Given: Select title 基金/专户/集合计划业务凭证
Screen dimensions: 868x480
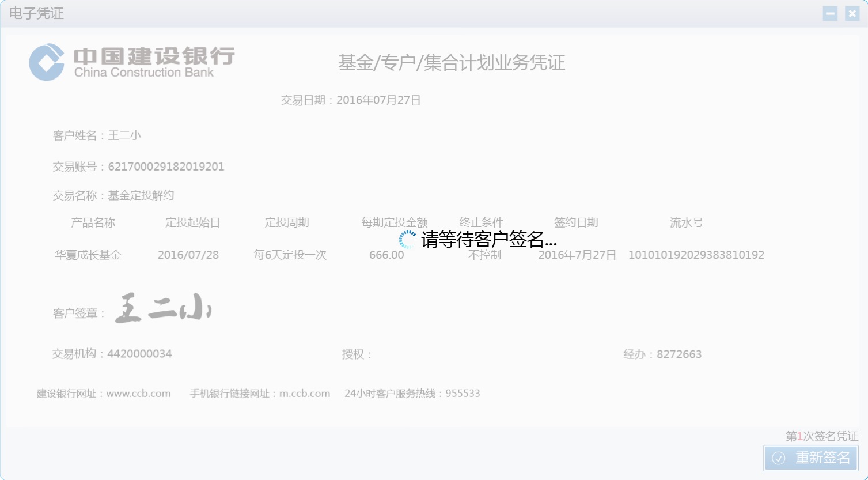Looking at the screenshot, I should pos(452,62).
